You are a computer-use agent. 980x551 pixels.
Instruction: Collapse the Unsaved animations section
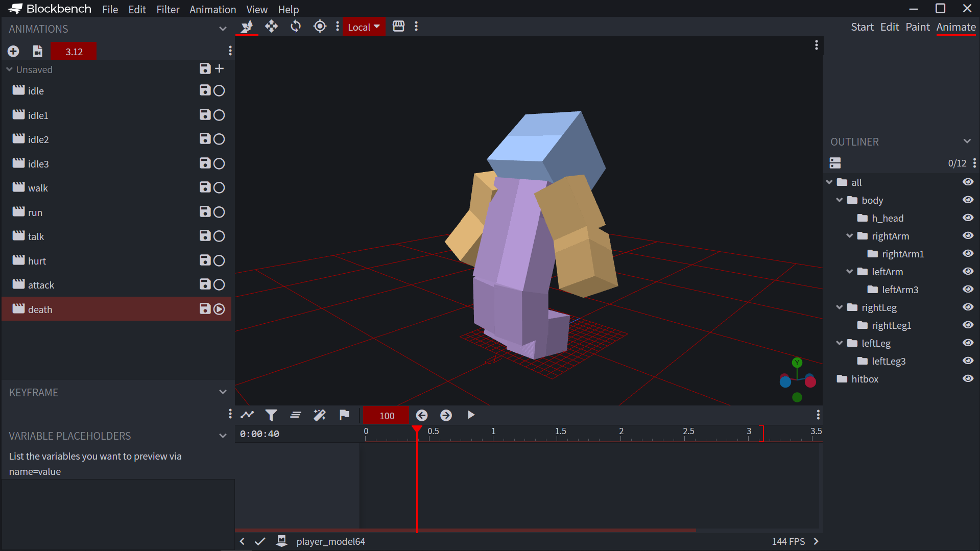tap(9, 69)
